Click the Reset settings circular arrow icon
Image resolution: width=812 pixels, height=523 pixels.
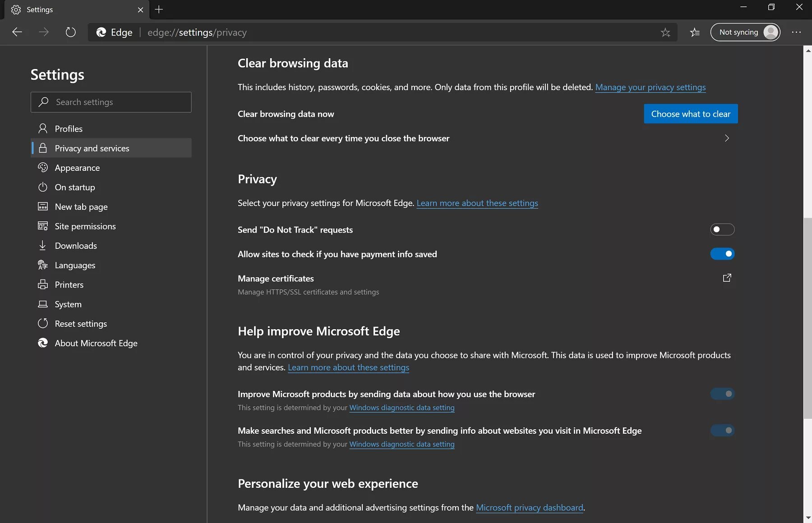pos(43,323)
